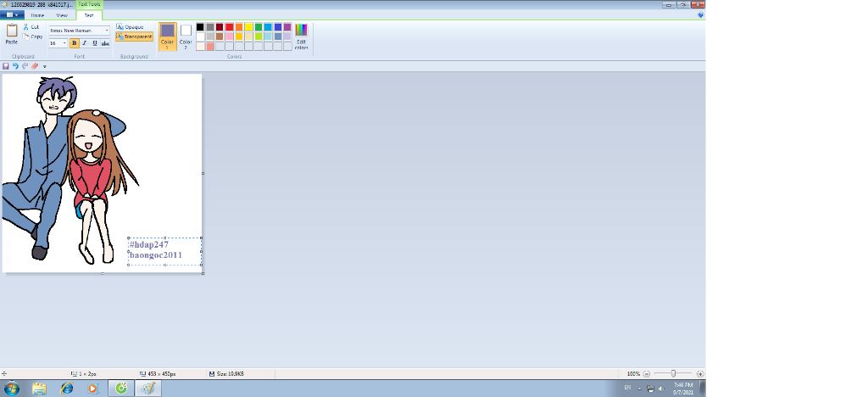Click inside the '#hdap247' text box
Screen dimensions: 868x397
(165, 251)
